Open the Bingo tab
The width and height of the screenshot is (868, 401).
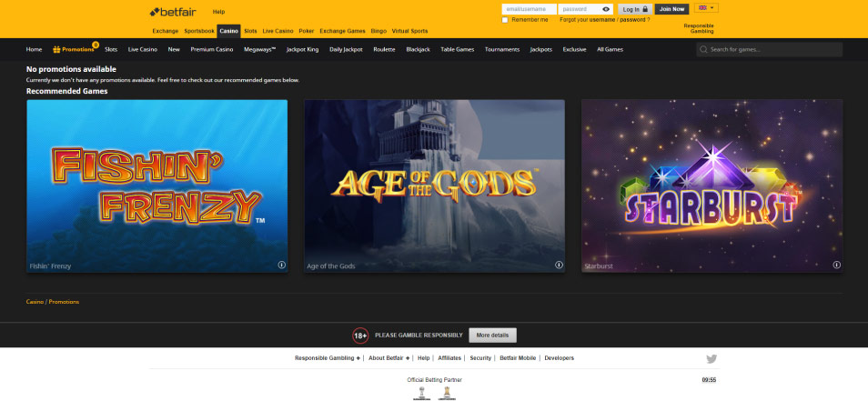378,31
